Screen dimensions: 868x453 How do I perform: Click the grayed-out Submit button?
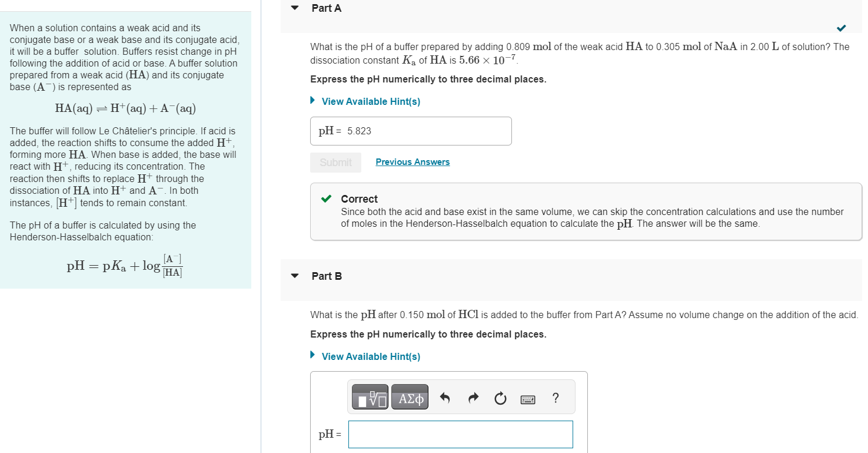click(335, 162)
